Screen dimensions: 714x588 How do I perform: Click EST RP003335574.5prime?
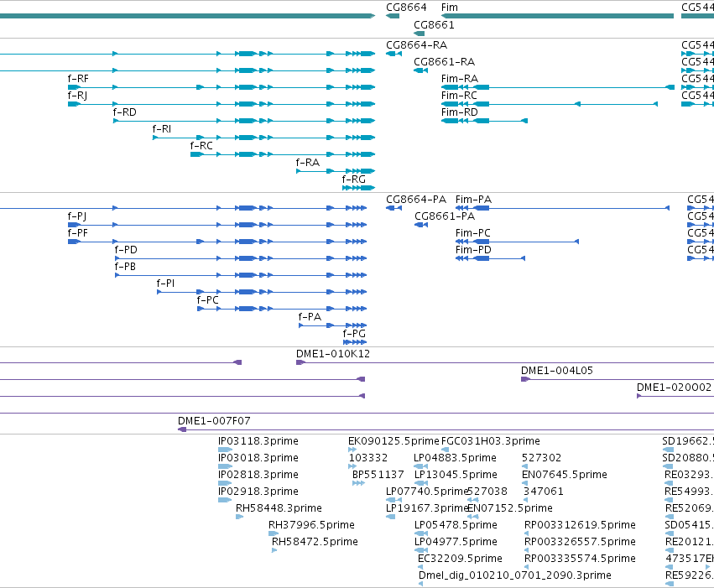tap(526, 568)
